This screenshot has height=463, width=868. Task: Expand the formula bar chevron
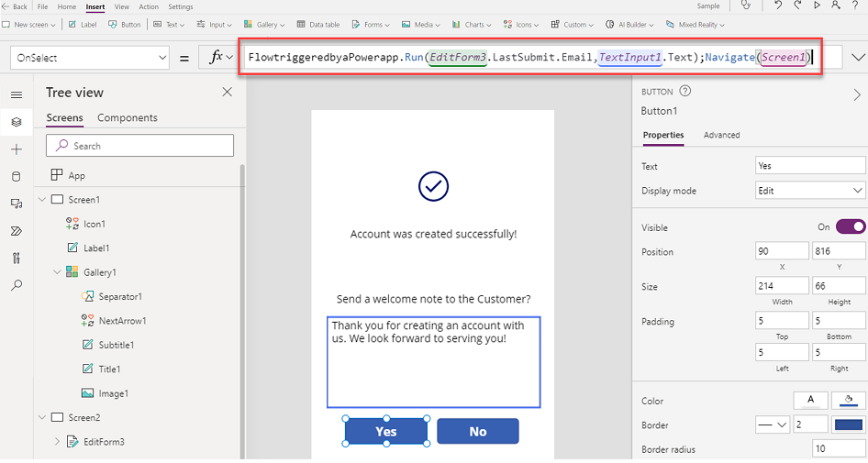(x=858, y=58)
